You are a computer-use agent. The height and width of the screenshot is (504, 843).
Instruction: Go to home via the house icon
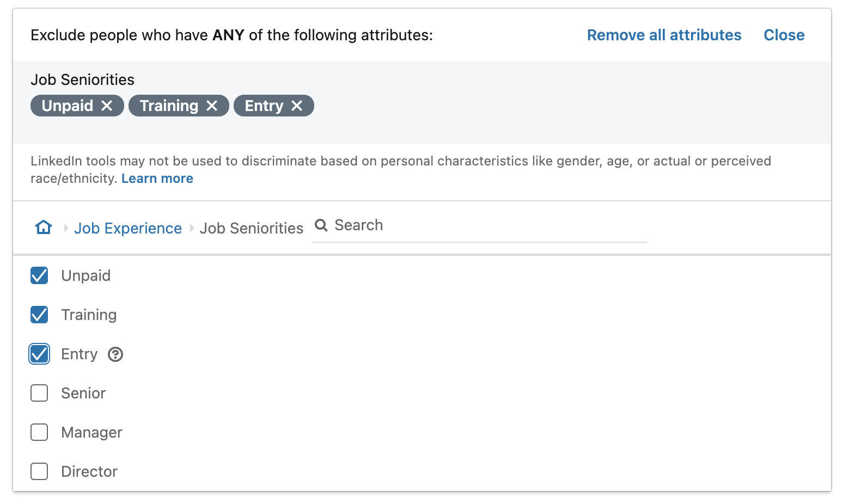point(44,227)
